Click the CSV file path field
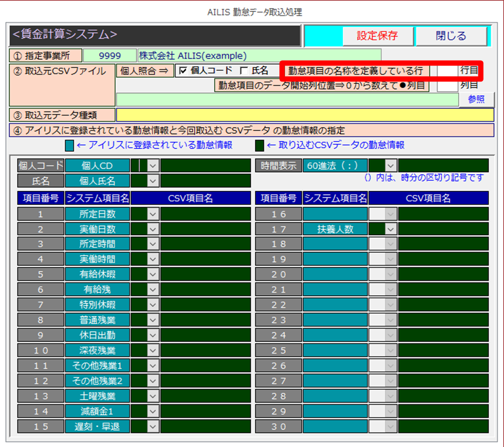This screenshot has width=504, height=447. click(287, 100)
